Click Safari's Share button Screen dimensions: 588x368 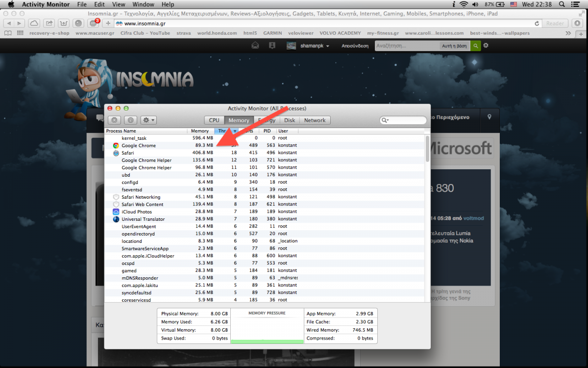49,23
